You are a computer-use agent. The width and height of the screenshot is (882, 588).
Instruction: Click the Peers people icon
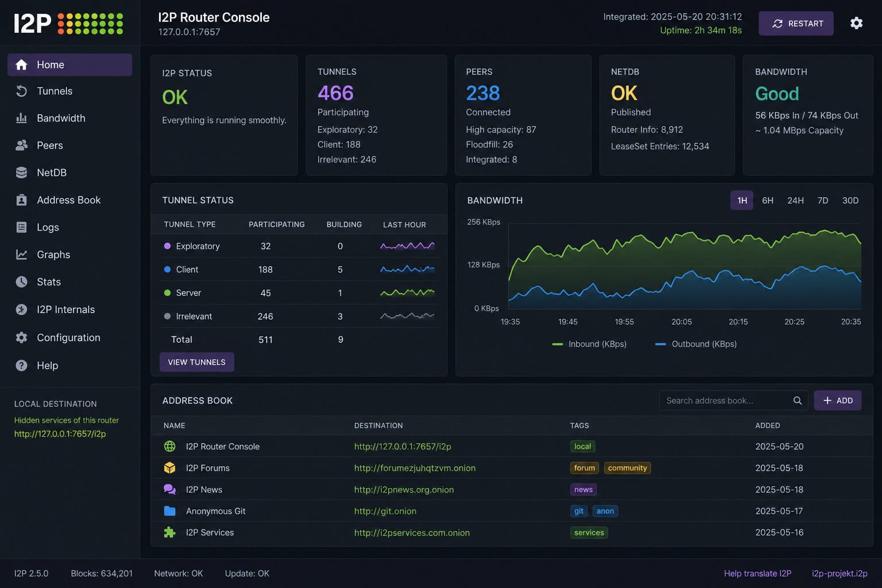(x=21, y=145)
